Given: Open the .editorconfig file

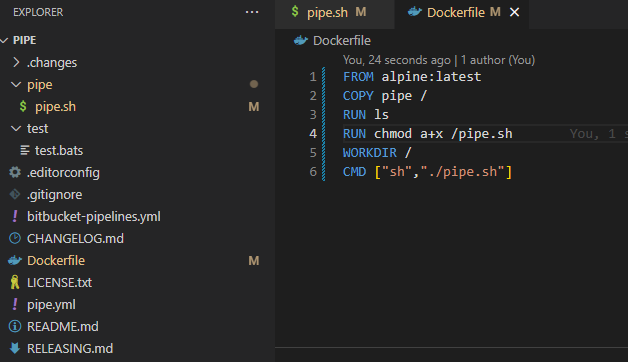Looking at the screenshot, I should click(x=63, y=173).
